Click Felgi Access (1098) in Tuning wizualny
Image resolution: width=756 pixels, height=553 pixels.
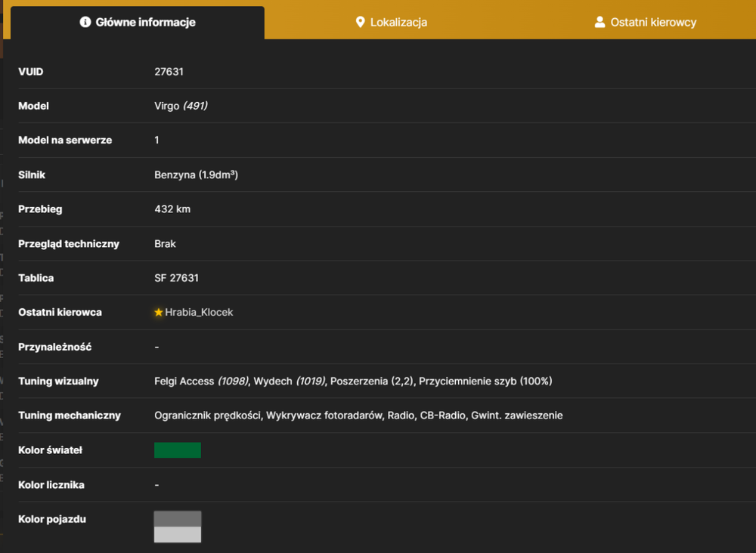pos(201,381)
